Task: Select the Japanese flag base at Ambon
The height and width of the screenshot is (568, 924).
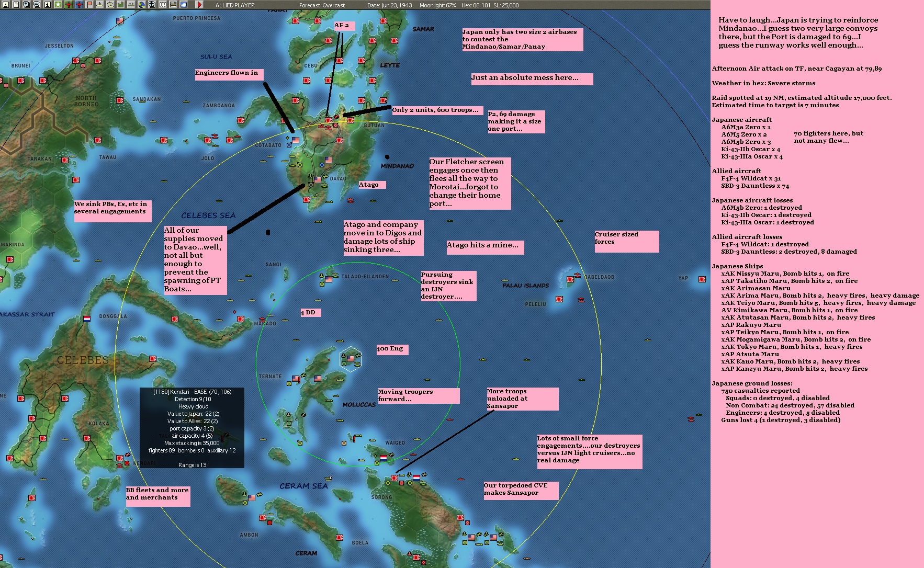Action: coord(263,518)
